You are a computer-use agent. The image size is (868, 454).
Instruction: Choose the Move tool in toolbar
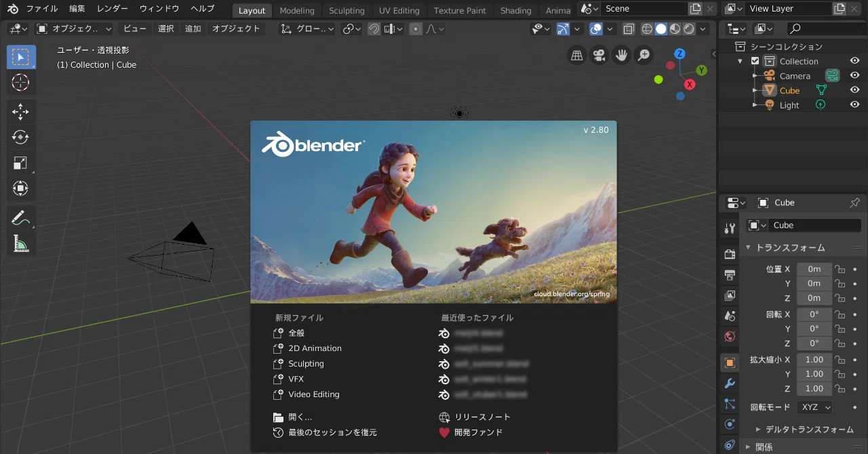click(21, 112)
